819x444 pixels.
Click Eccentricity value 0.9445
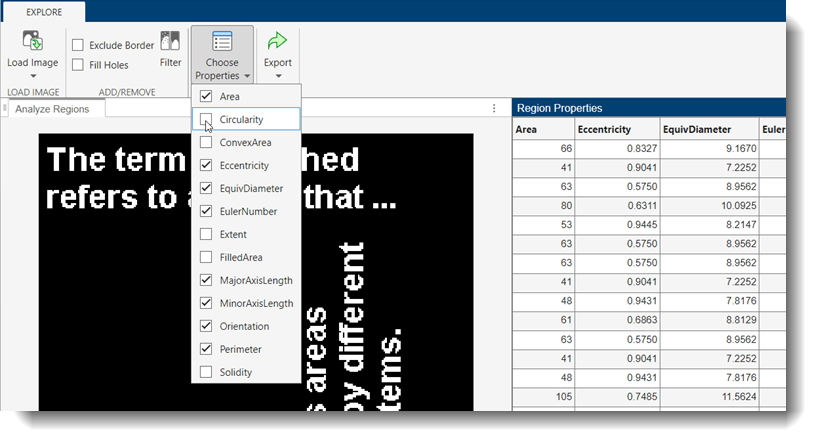point(617,225)
